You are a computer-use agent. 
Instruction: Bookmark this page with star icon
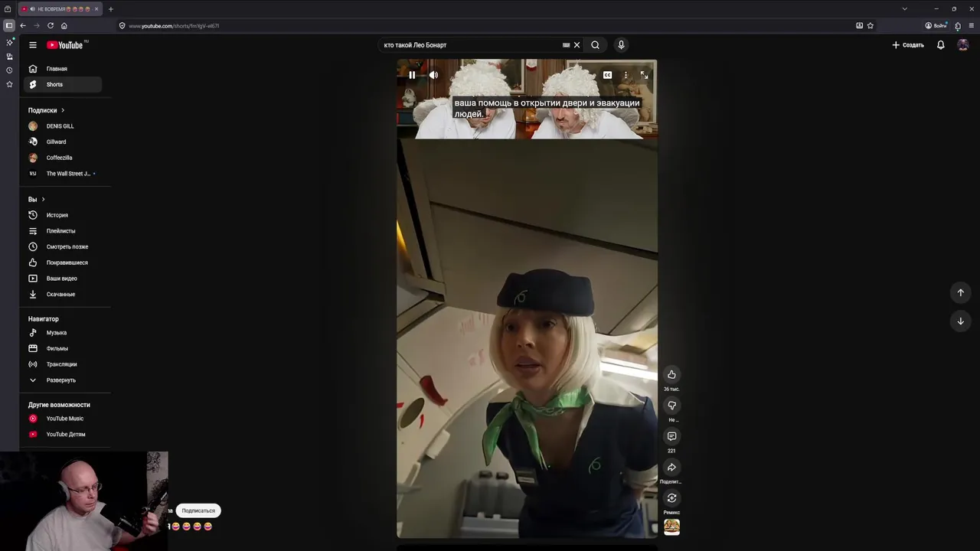pos(871,25)
